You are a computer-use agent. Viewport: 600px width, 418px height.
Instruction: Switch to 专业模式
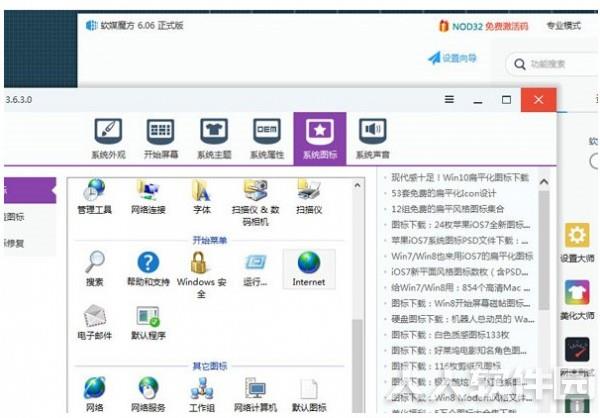tap(563, 26)
